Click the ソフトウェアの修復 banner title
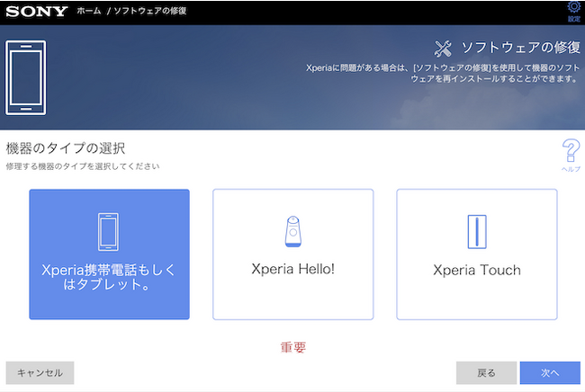This screenshot has height=392, width=585. [x=520, y=49]
